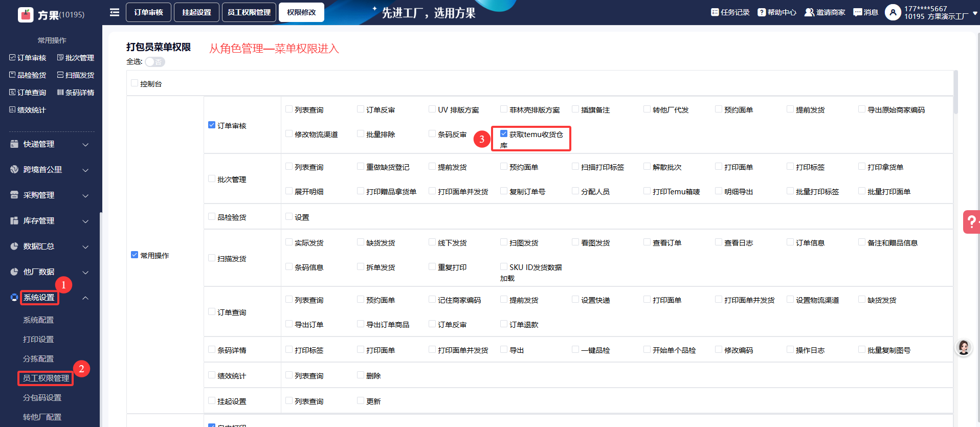The width and height of the screenshot is (980, 427).
Task: Expand the 库存管理 menu chevron
Action: pos(85,221)
